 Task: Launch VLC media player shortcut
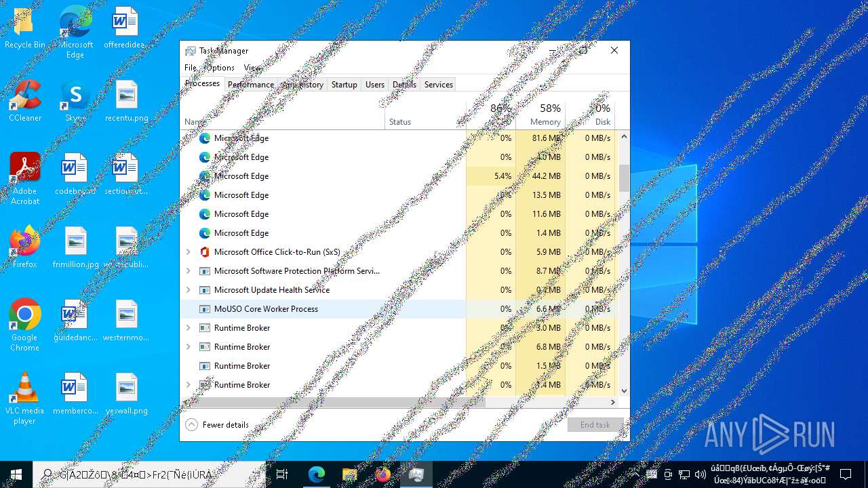pyautogui.click(x=25, y=399)
